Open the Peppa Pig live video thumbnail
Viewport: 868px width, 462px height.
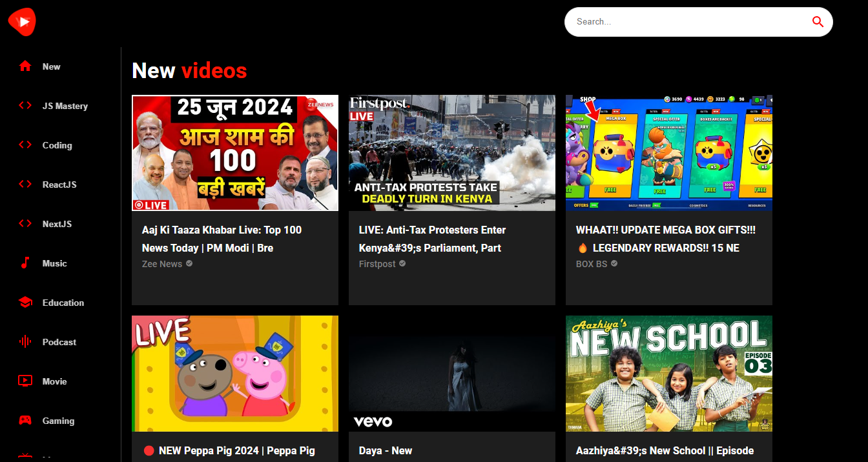pyautogui.click(x=235, y=374)
